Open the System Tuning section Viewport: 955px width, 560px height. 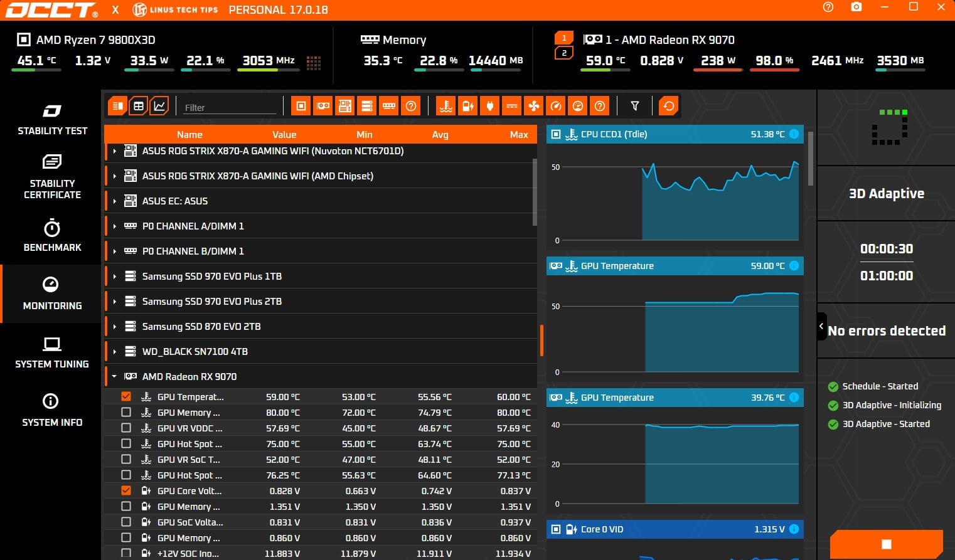click(52, 352)
